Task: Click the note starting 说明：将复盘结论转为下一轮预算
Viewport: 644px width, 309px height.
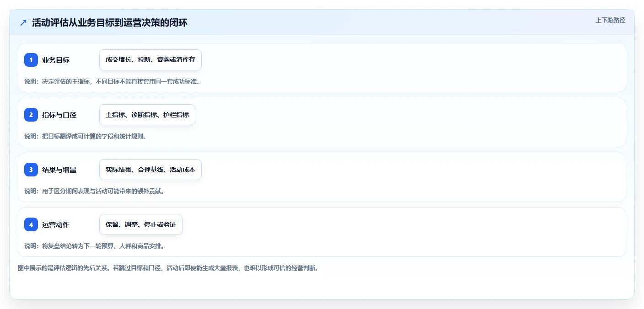Action: click(x=94, y=246)
